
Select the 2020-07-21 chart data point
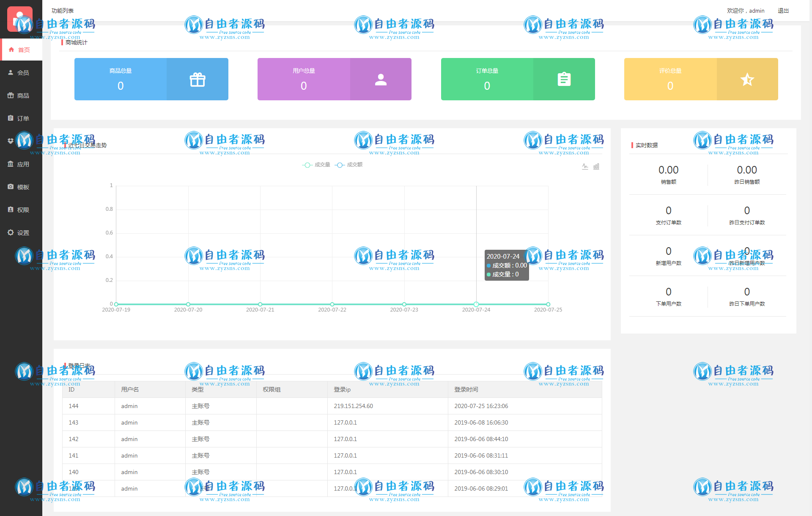click(260, 304)
